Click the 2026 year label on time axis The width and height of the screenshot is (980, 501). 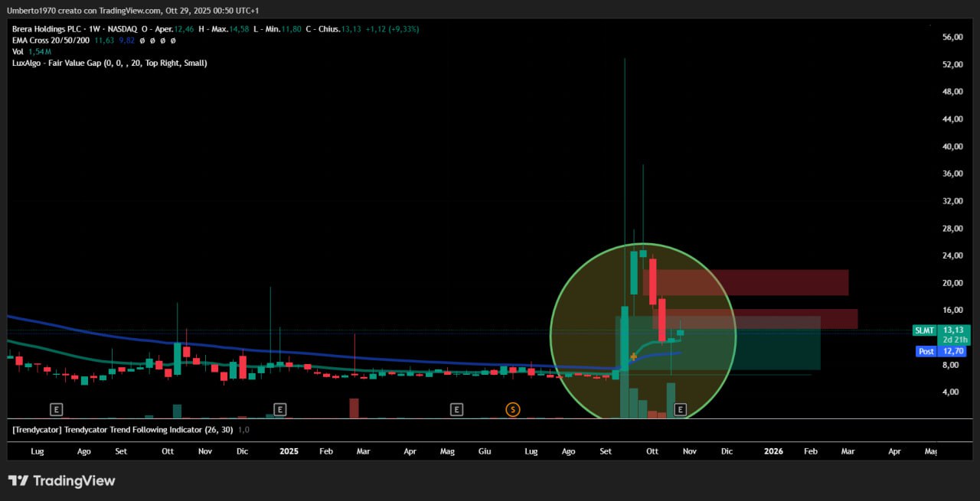pos(774,451)
